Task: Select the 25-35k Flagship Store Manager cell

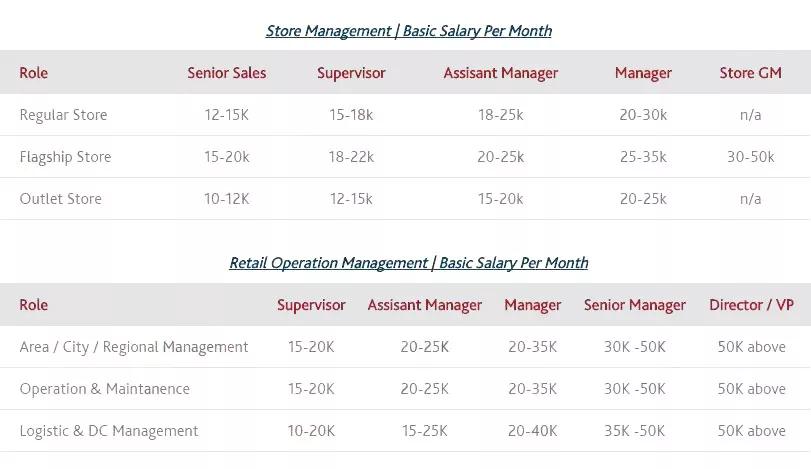Action: [x=643, y=157]
